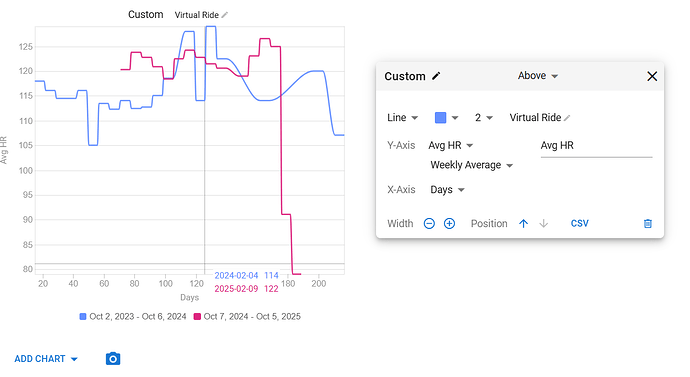690x377 pixels.
Task: Open the Above position dropdown
Action: (538, 76)
